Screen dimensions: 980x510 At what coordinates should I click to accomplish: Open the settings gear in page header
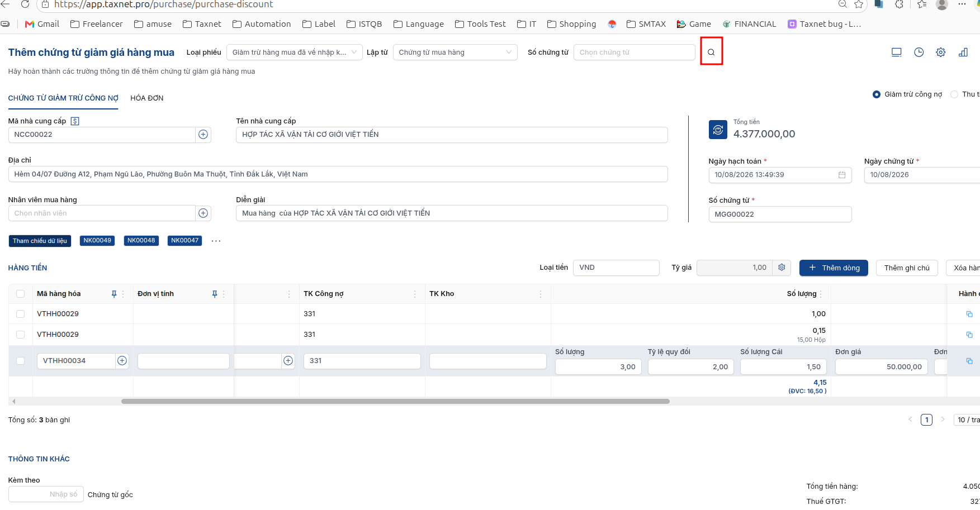tap(941, 52)
